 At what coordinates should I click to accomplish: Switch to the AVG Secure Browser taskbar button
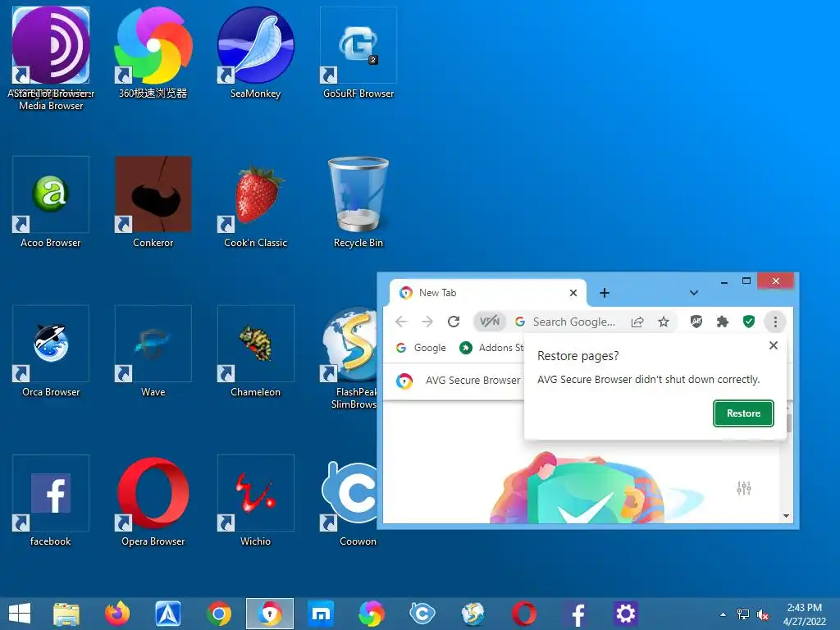click(x=269, y=614)
